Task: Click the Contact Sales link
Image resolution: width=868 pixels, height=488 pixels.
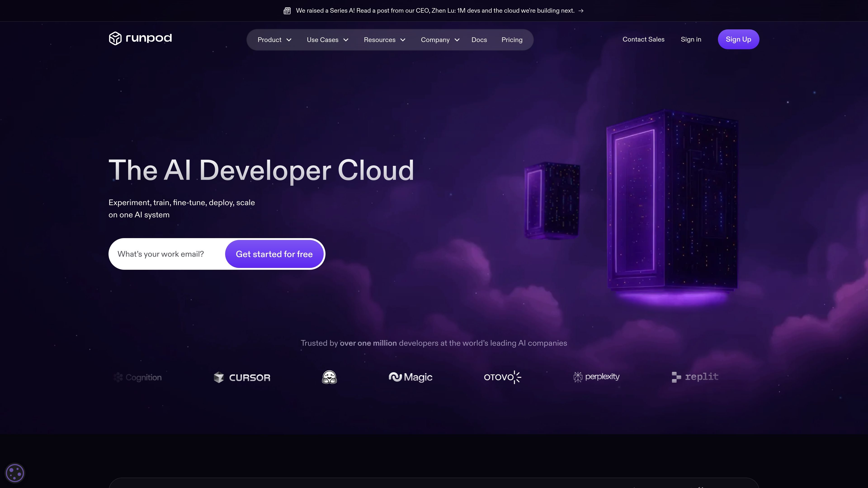Action: click(x=643, y=39)
